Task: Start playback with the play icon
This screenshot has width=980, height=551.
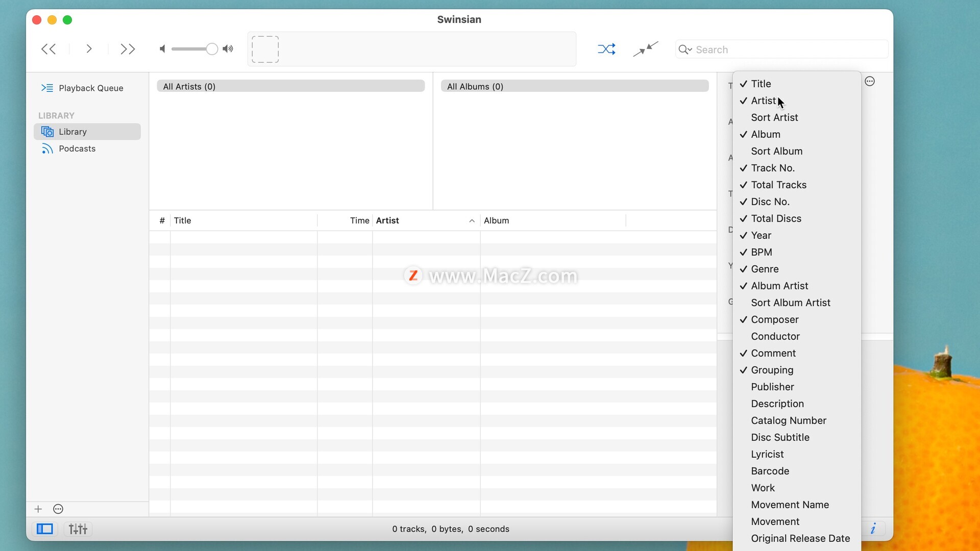Action: pos(89,49)
